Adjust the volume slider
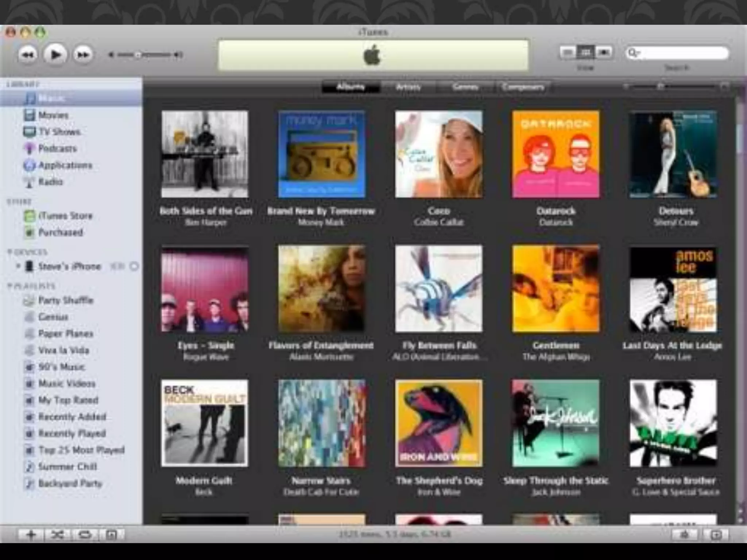The height and width of the screenshot is (560, 747). (139, 55)
